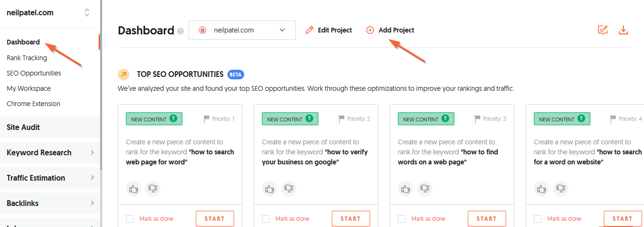Go to SEO Opportunities in sidebar

click(x=34, y=73)
